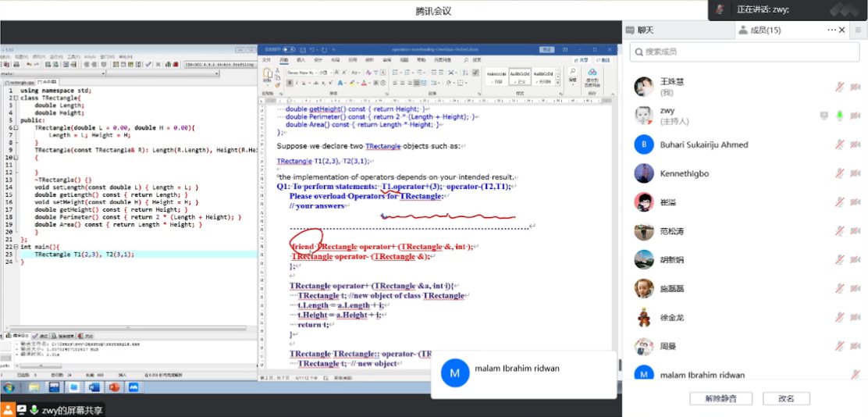Open the 插入 tab in Word ribbon
Screen dimensions: 868x417
click(301, 59)
